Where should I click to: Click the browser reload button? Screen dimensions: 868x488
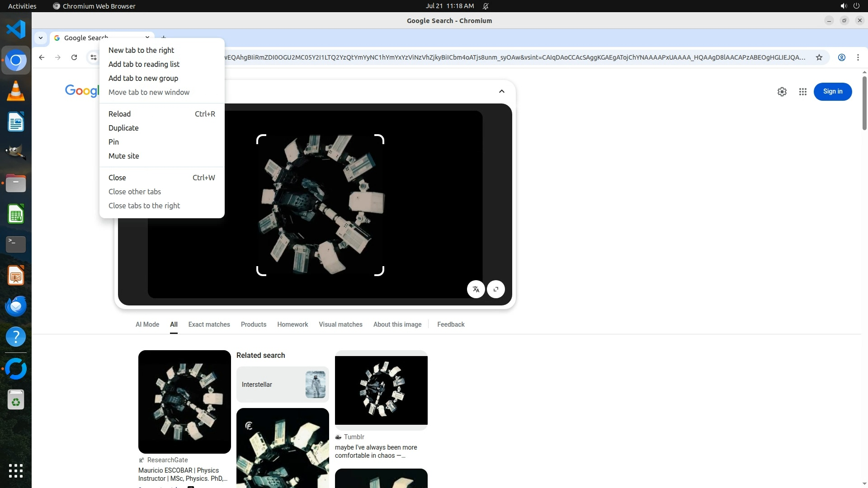coord(74,57)
